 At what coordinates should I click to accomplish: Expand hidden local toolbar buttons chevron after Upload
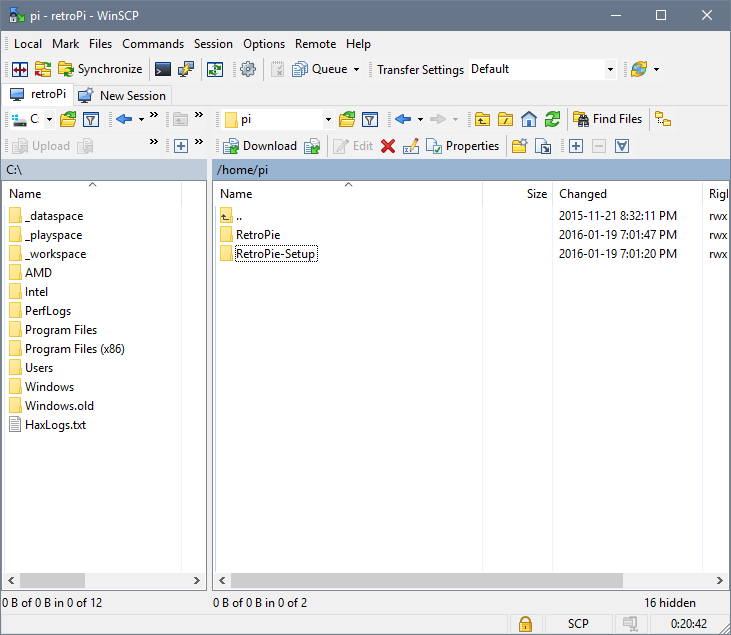pyautogui.click(x=154, y=142)
